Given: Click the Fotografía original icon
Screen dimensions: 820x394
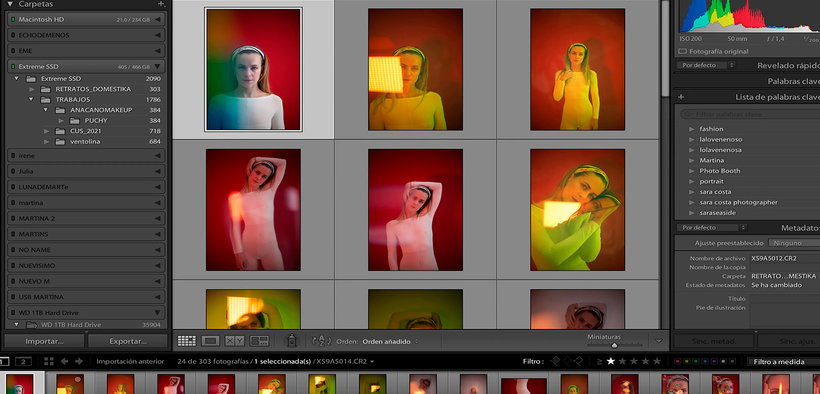Looking at the screenshot, I should click(x=682, y=51).
